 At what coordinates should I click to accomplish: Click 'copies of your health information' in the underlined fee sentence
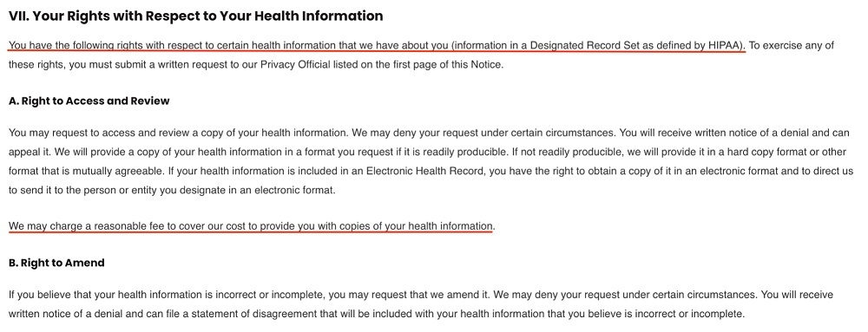pos(422,226)
